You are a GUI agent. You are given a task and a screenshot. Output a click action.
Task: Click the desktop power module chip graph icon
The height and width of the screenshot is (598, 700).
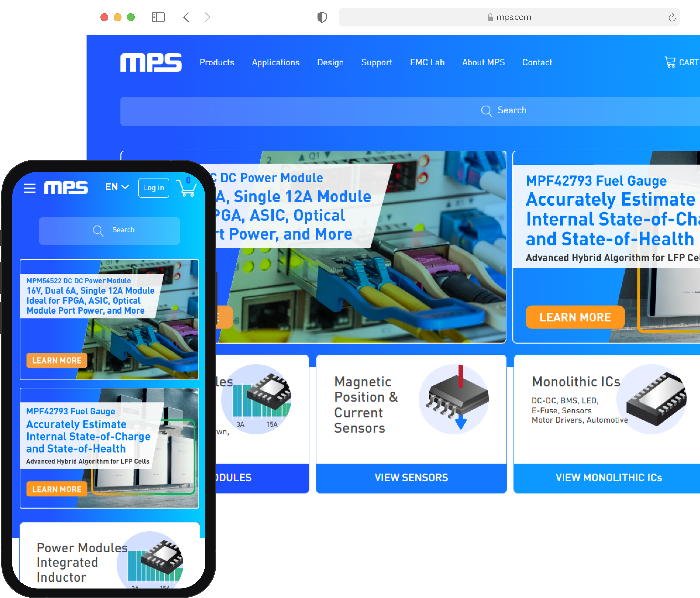pos(256,399)
